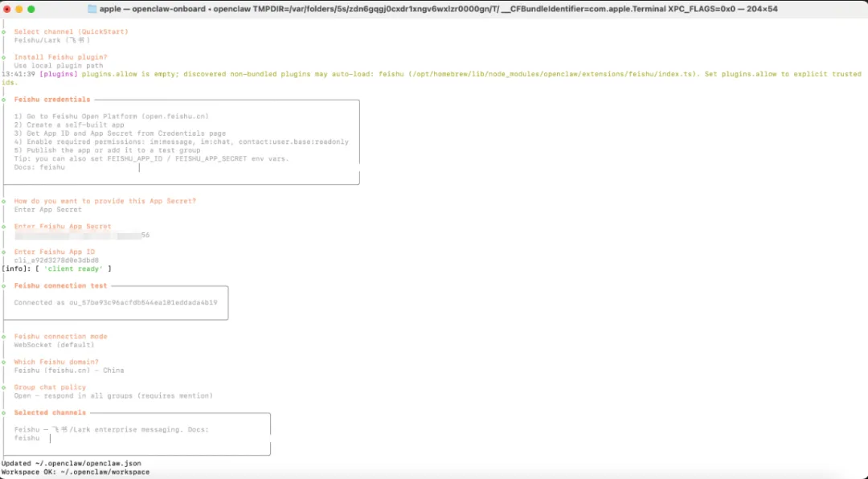Image resolution: width=868 pixels, height=479 pixels.
Task: Click the 'Which Feishu domain?' prompt
Action: (56, 362)
